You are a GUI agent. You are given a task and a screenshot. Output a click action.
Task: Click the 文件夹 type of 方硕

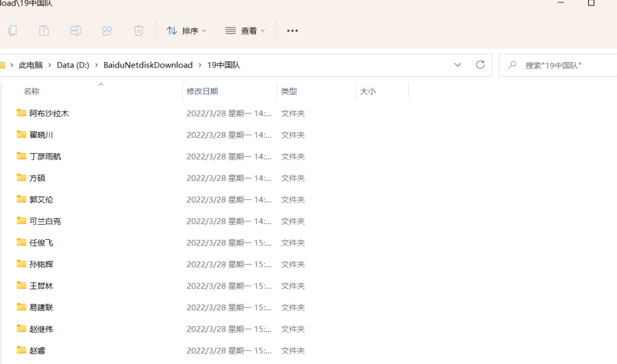(x=293, y=178)
